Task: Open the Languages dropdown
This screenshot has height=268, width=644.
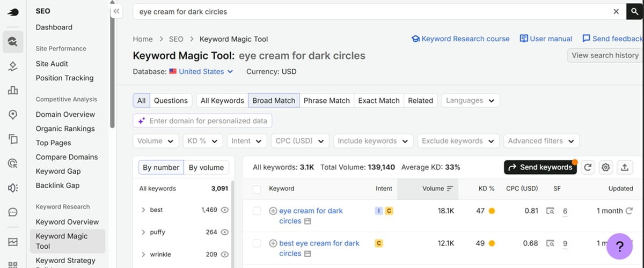Action: click(x=471, y=100)
